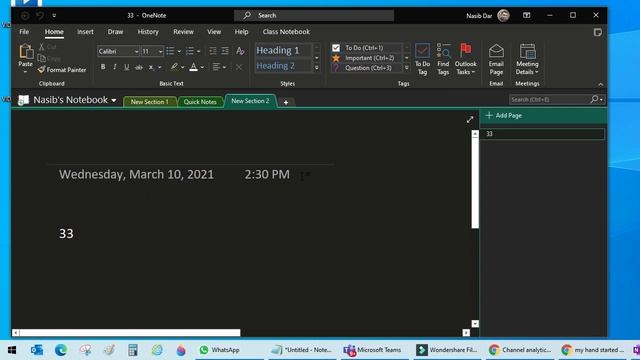Switch to the View tab
Image resolution: width=640 pixels, height=360 pixels.
pyautogui.click(x=214, y=32)
